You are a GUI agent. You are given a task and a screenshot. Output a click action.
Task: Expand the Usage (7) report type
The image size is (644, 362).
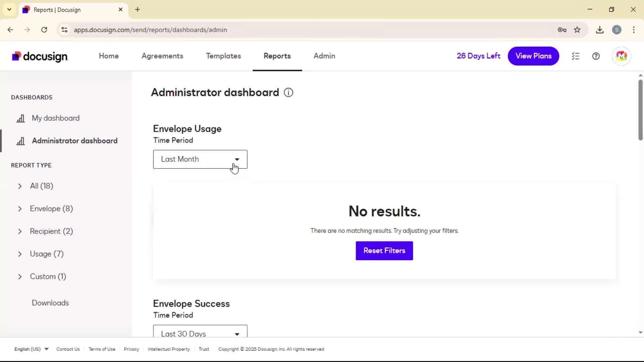(x=20, y=254)
